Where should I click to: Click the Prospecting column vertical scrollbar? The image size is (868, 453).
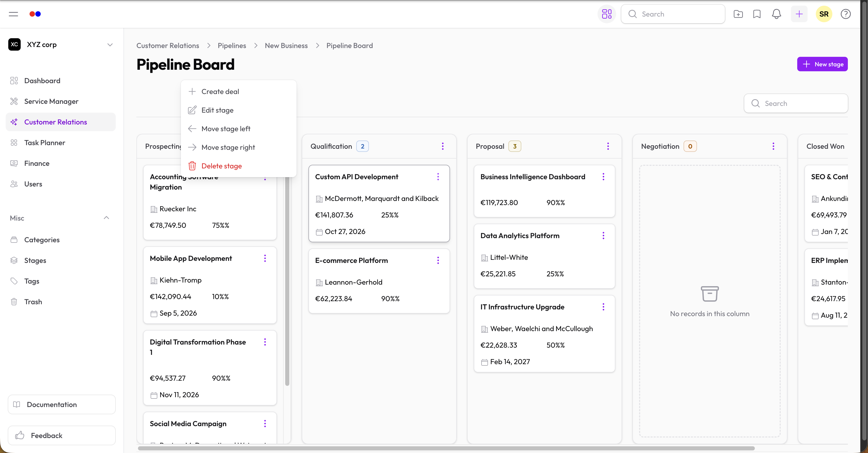pos(287,276)
